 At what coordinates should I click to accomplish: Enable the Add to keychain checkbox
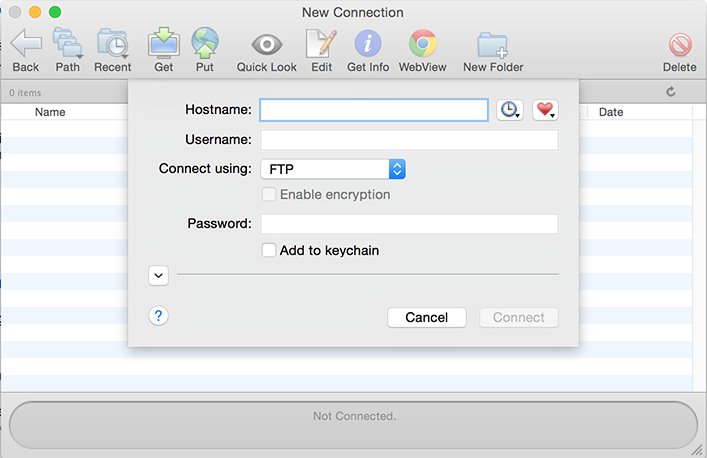point(268,250)
